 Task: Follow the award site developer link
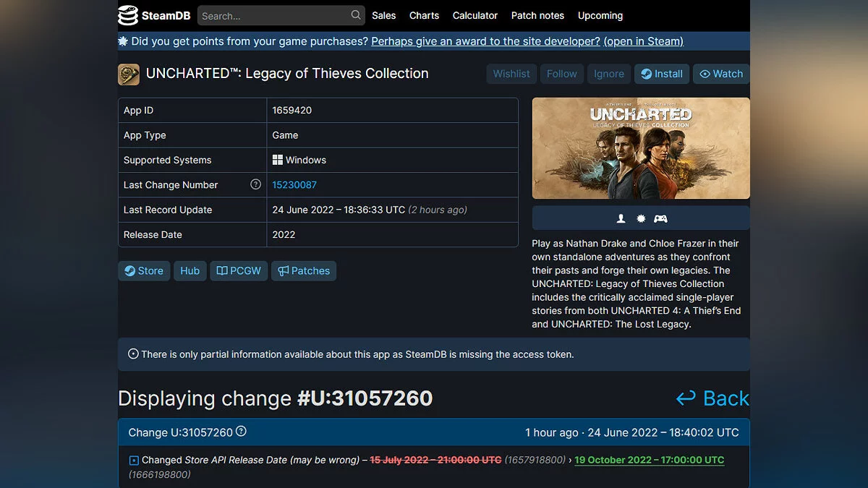coord(485,41)
